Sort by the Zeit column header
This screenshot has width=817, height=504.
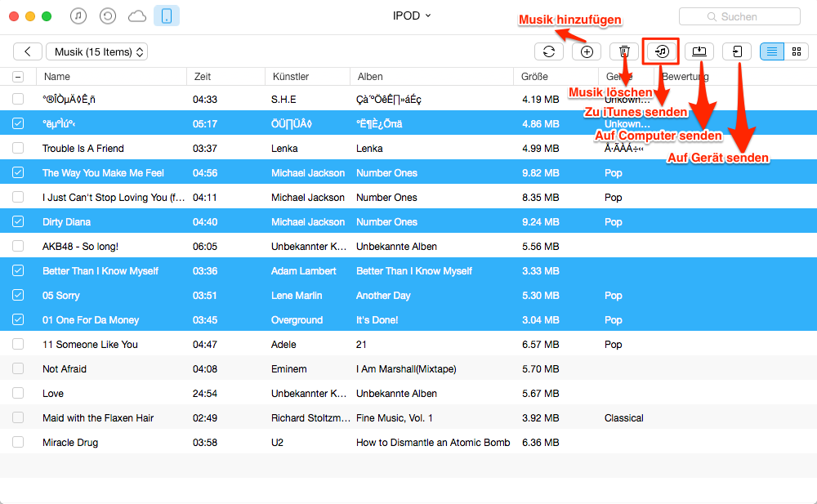(x=202, y=77)
